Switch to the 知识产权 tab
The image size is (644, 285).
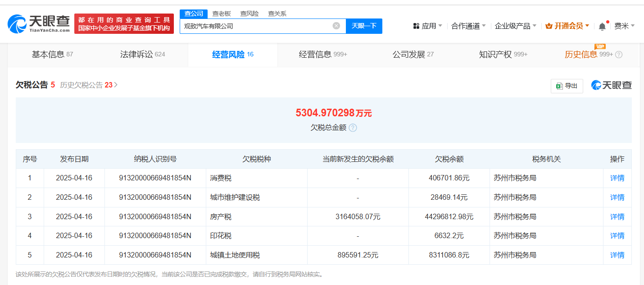point(503,55)
